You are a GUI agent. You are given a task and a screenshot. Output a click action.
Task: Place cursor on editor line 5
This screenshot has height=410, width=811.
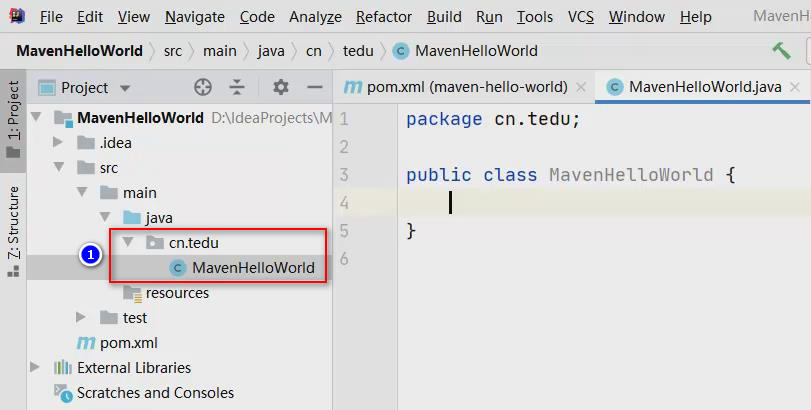click(x=604, y=231)
